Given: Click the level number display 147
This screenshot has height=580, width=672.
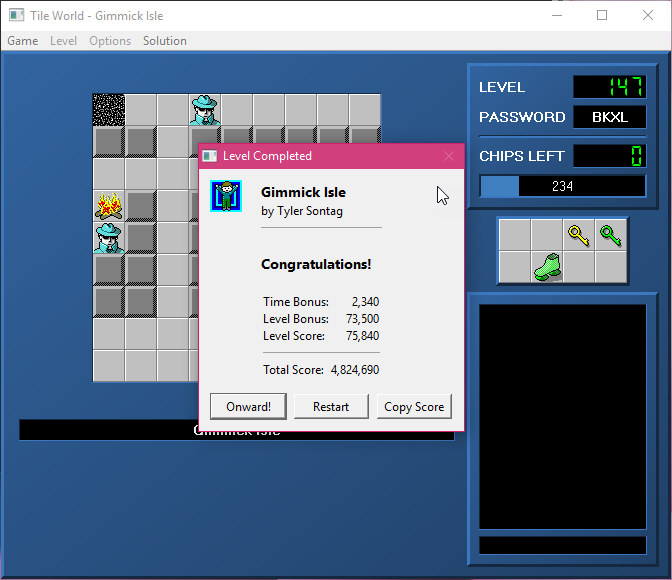Looking at the screenshot, I should tap(609, 87).
